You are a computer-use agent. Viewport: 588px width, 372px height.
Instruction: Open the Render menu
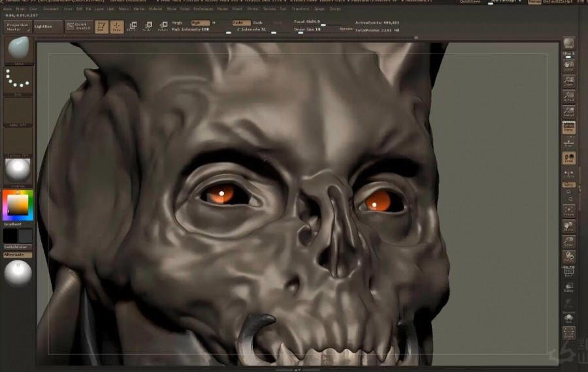tap(222, 8)
